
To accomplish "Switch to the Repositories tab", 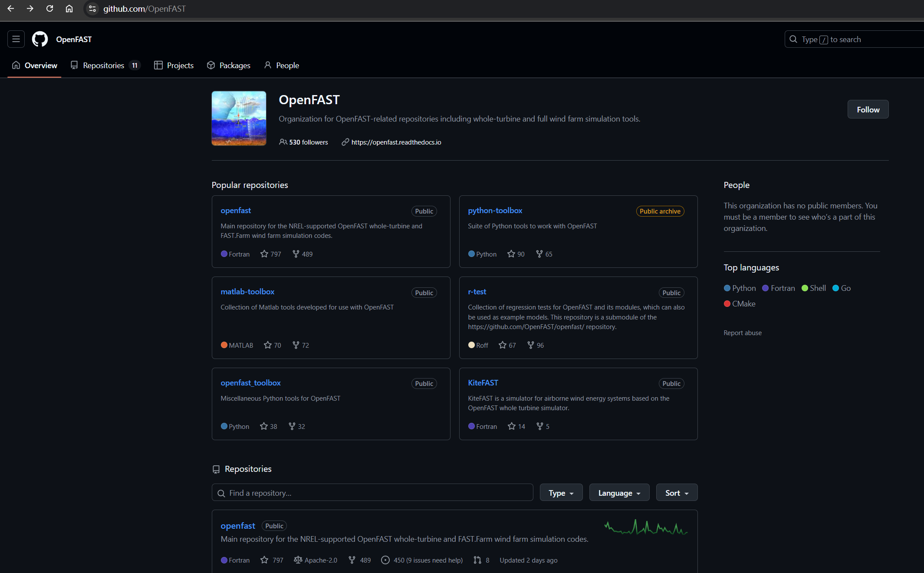I will pos(104,65).
